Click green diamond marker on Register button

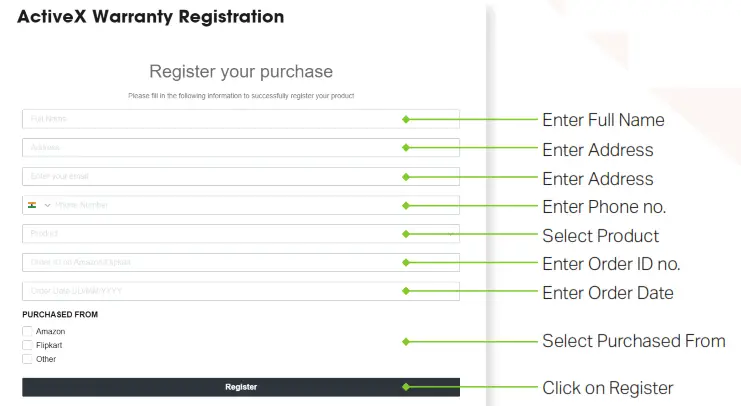[406, 387]
